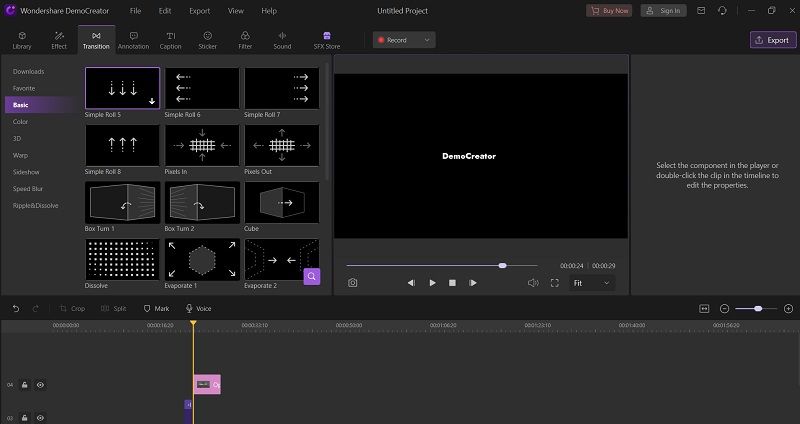Select the Speed Blur category
Screen dimensions: 800x424
tap(28, 189)
